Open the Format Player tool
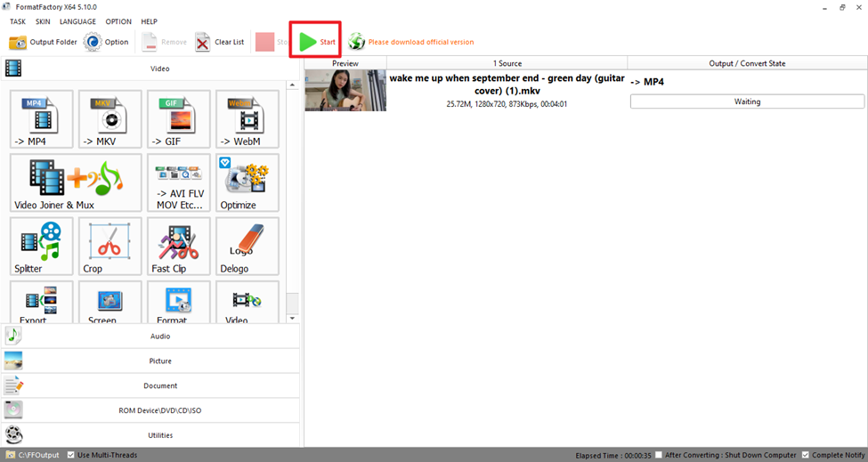The height and width of the screenshot is (462, 868). click(179, 303)
